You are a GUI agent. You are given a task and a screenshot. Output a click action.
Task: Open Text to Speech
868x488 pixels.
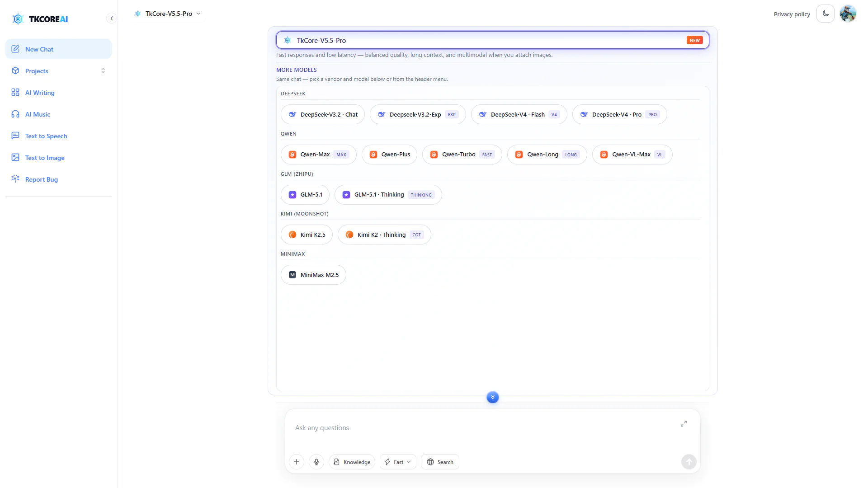(x=58, y=136)
